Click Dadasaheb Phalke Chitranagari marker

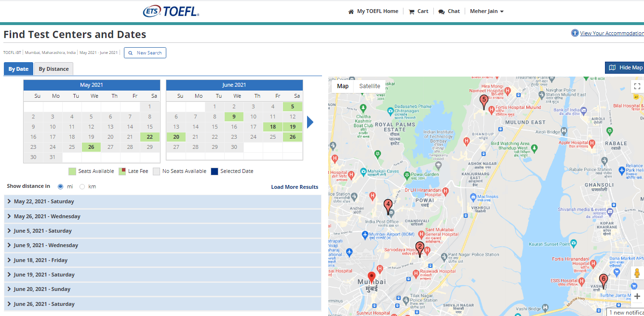[x=389, y=111]
